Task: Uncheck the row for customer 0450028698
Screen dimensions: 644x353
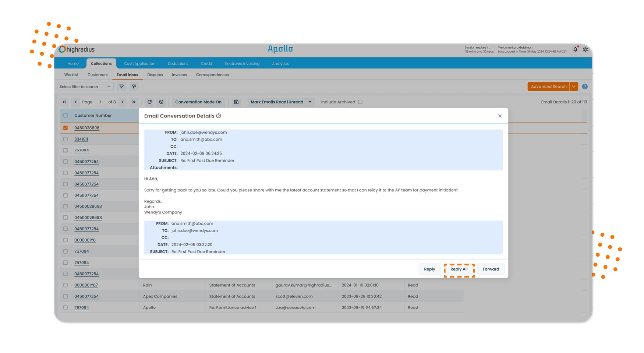Action: pyautogui.click(x=66, y=128)
